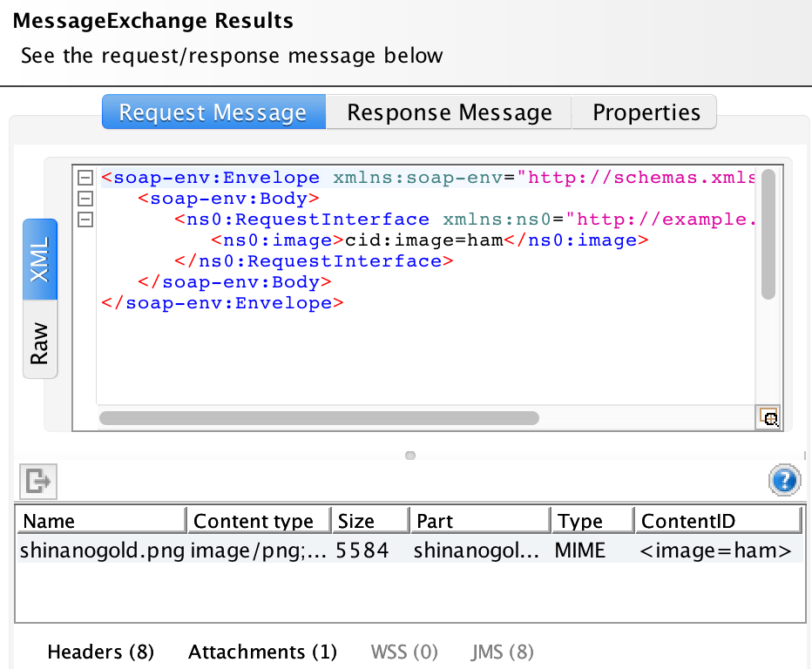Select the XML vertical view tab

40,259
